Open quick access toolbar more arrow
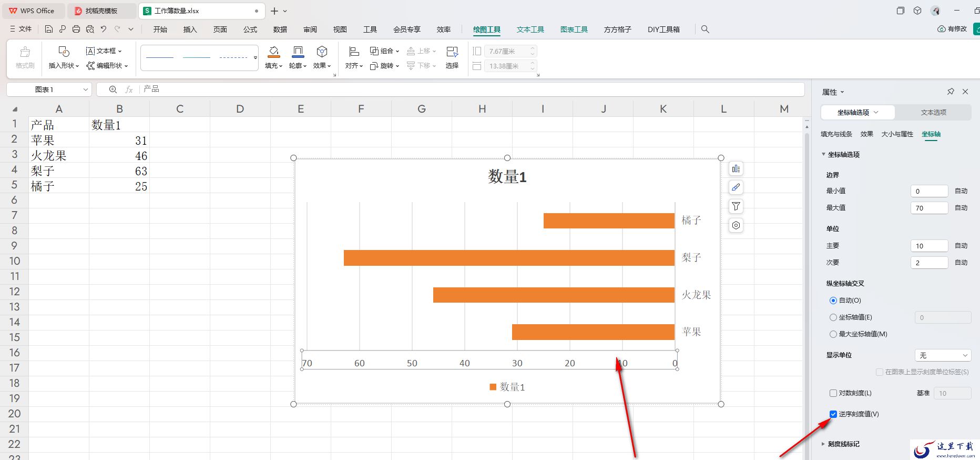Image resolution: width=980 pixels, height=460 pixels. 131,29
